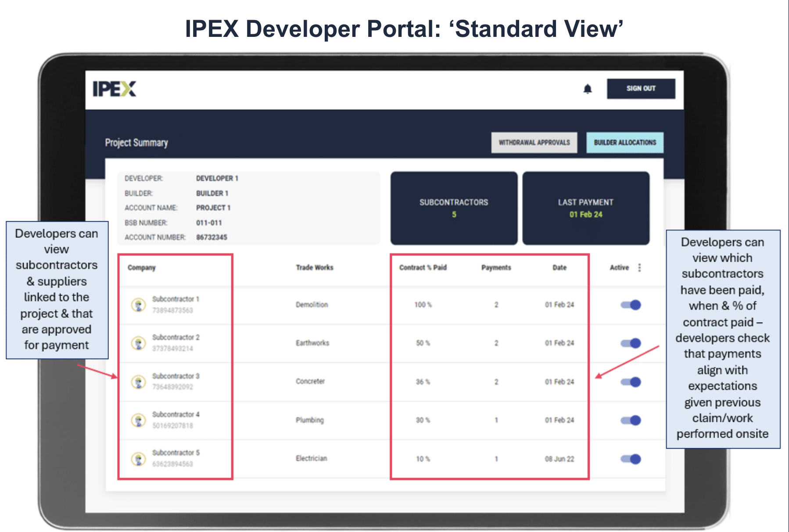Click Subcontractor 4 avatar icon

(x=139, y=420)
